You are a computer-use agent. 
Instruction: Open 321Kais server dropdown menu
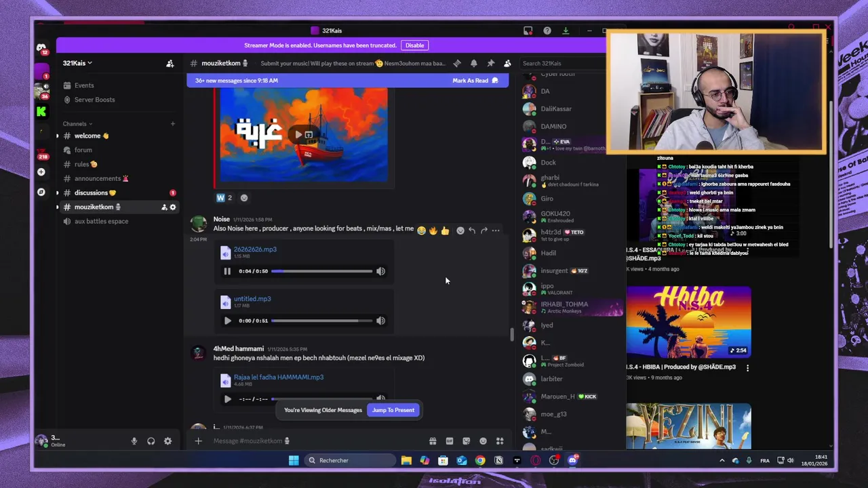(77, 63)
